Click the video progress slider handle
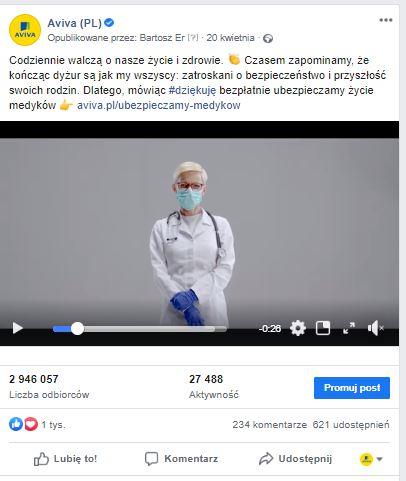 (x=77, y=329)
